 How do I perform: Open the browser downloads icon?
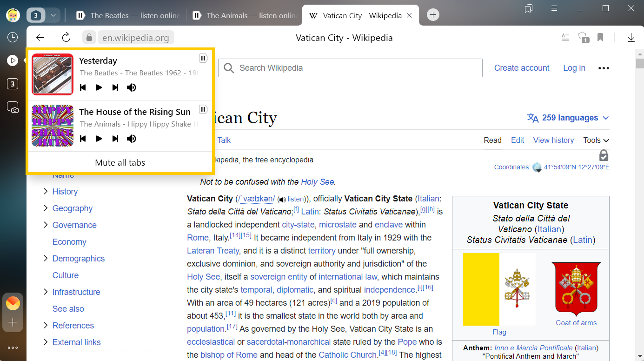(631, 38)
